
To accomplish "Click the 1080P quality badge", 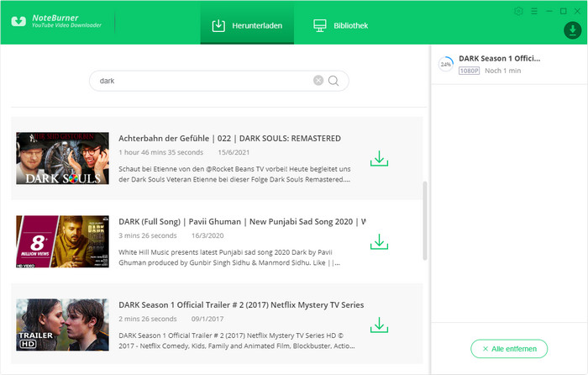I will click(x=469, y=71).
